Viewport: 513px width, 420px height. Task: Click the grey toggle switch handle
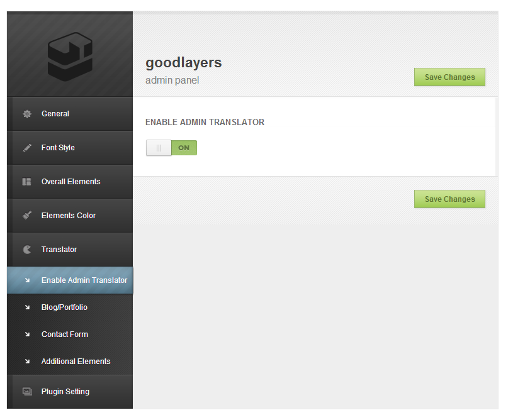(159, 148)
